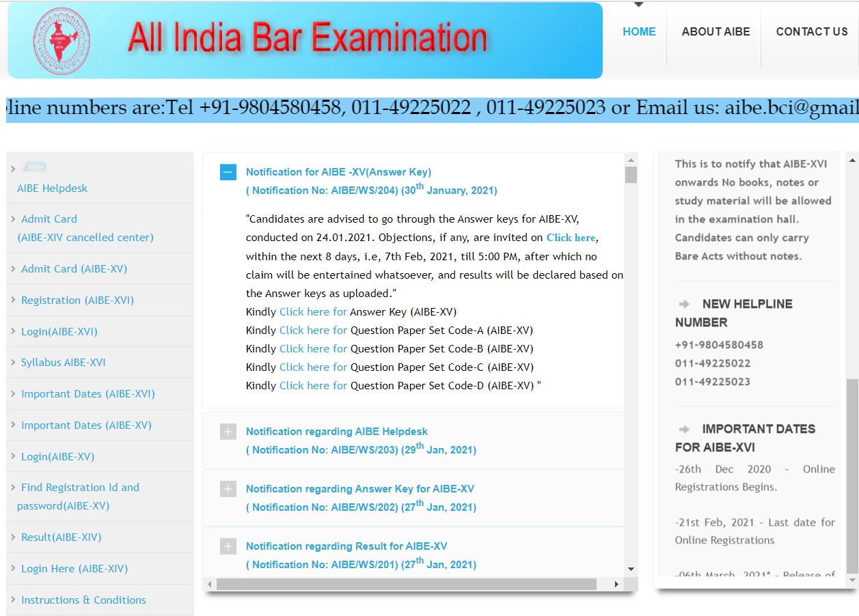Click the notifications panel scroll-down arrow
The height and width of the screenshot is (616, 859).
point(631,569)
